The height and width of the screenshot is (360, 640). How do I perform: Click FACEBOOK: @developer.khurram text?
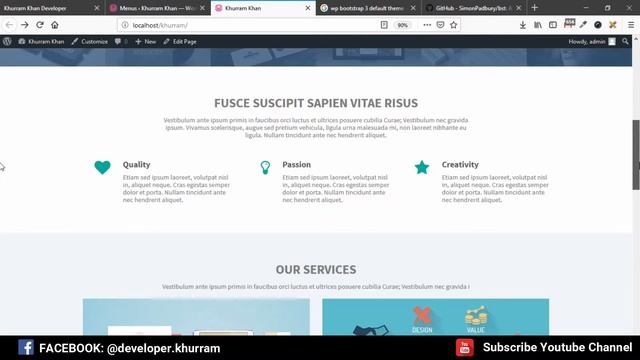(x=130, y=348)
